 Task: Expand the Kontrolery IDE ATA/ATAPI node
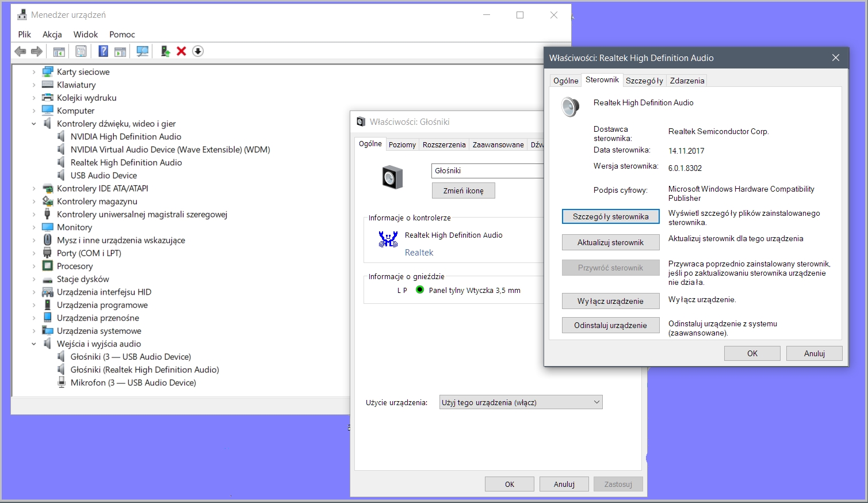point(34,188)
